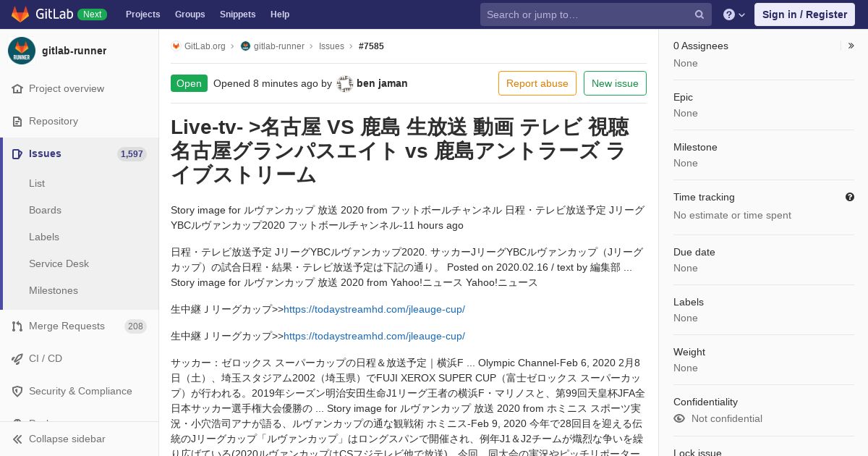Open Repository section
This screenshot has height=456, width=868.
pyautogui.click(x=54, y=121)
